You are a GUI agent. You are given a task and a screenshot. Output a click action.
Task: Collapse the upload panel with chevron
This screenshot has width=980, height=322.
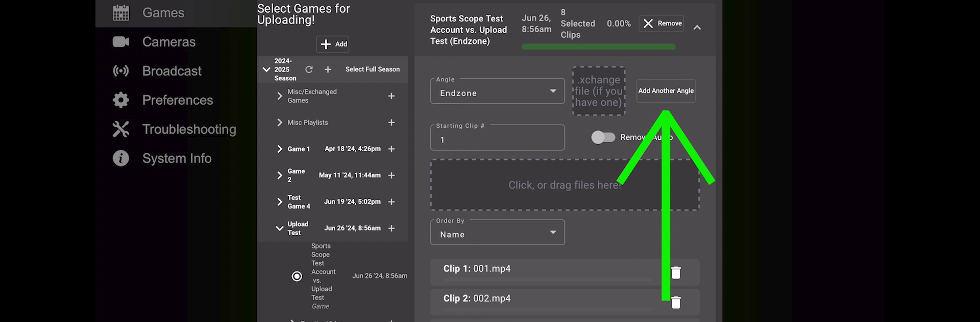[x=697, y=28]
